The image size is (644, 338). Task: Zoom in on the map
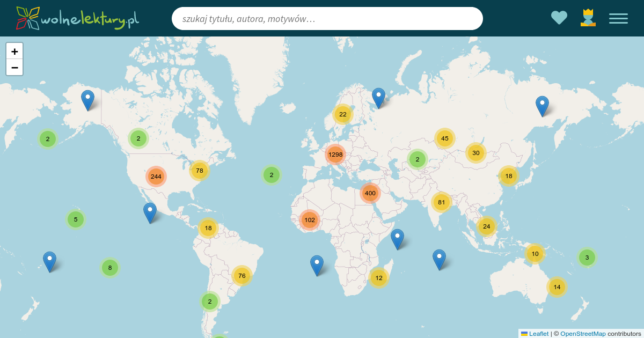click(14, 52)
